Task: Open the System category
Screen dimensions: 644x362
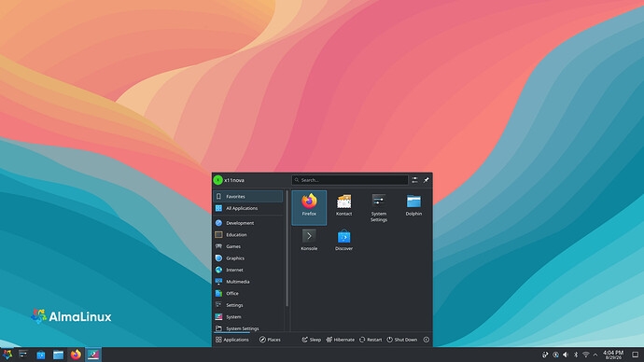Action: [248, 317]
